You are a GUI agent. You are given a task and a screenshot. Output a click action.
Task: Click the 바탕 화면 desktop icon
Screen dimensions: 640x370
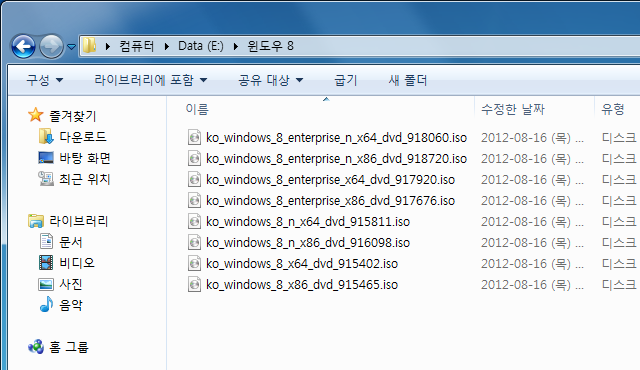click(46, 157)
